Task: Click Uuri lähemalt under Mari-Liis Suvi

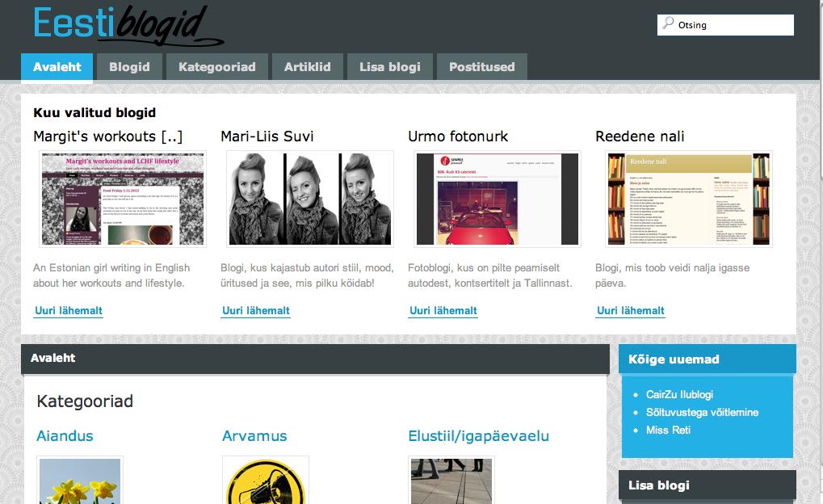Action: (x=255, y=311)
